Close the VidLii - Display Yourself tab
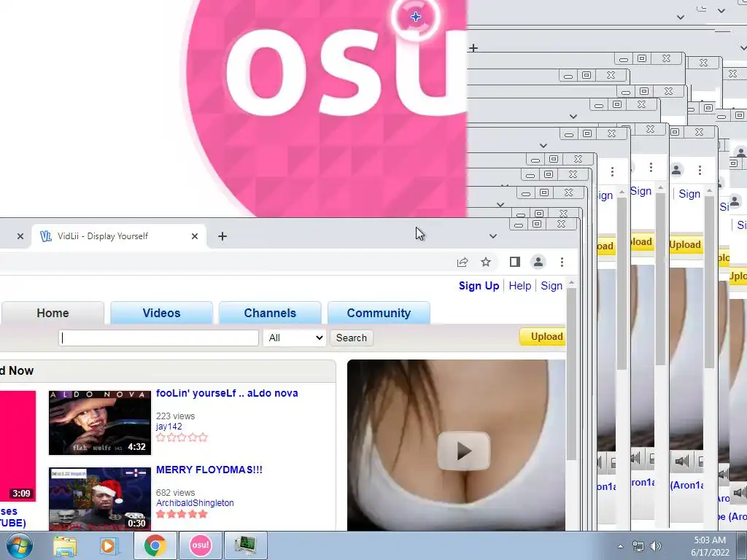This screenshot has height=560, width=747. click(x=194, y=236)
